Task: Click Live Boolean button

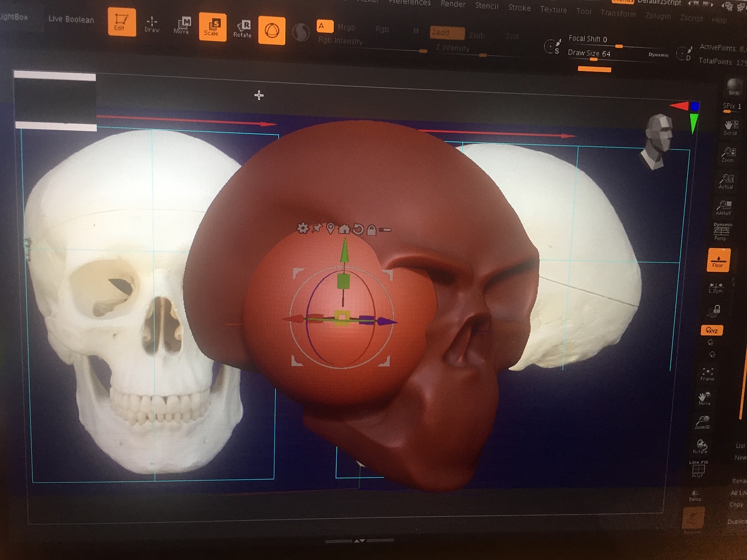Action: (71, 19)
